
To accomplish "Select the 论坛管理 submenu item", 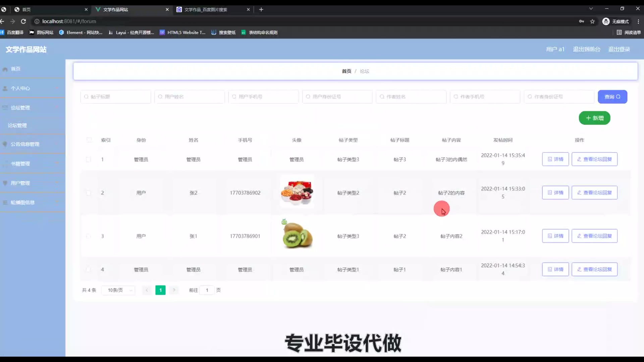I will point(17,125).
